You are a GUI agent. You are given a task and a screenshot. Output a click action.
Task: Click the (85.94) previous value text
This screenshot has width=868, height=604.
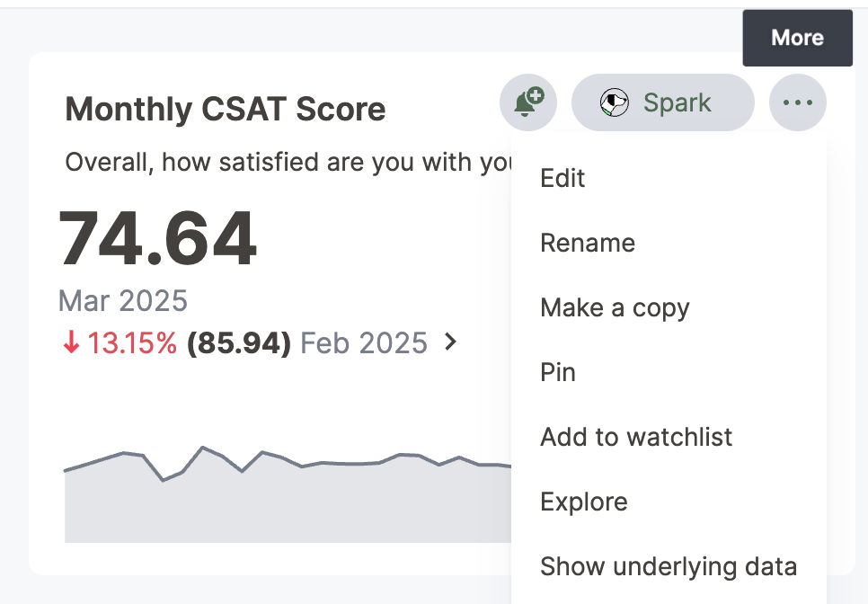pos(239,343)
